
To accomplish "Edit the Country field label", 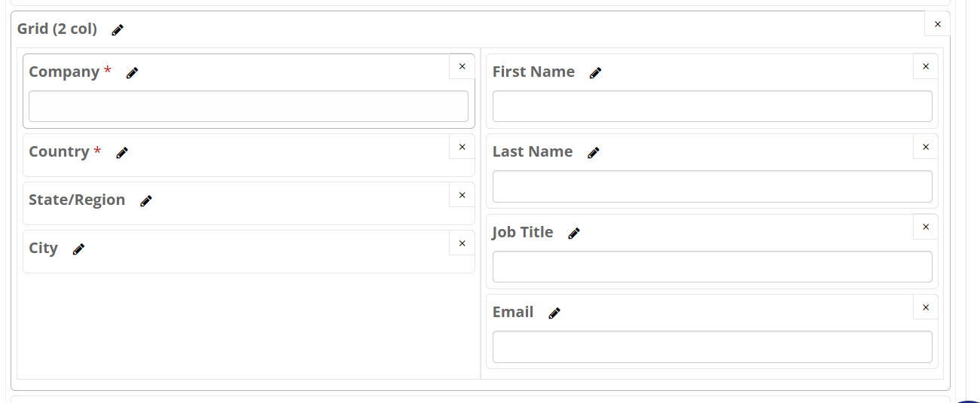I will (122, 153).
